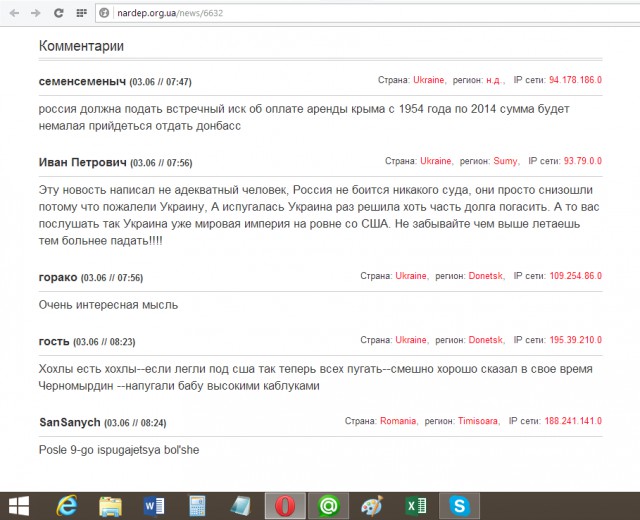Click IP address 188.241.141.0
Screen dimensions: 640x520
point(573,421)
